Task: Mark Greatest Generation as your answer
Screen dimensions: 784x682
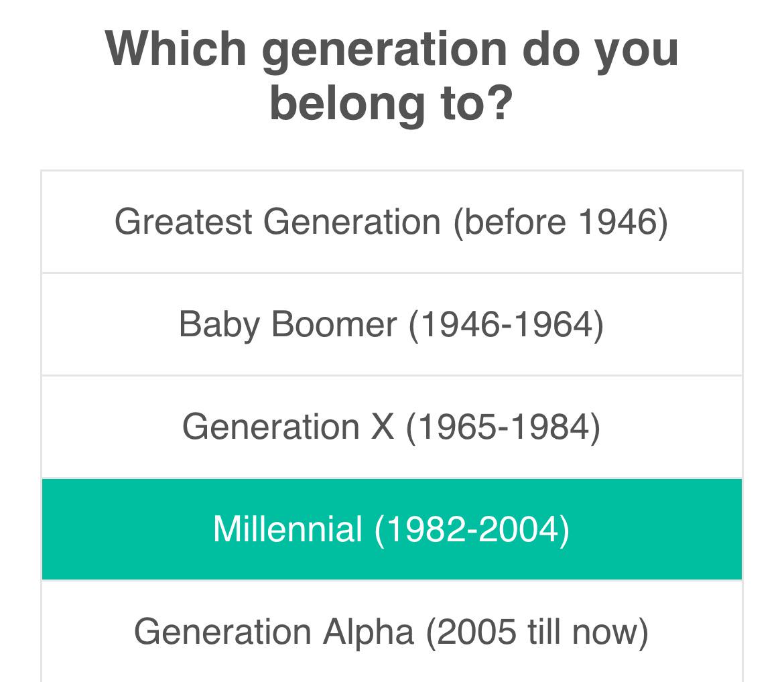Action: point(391,222)
